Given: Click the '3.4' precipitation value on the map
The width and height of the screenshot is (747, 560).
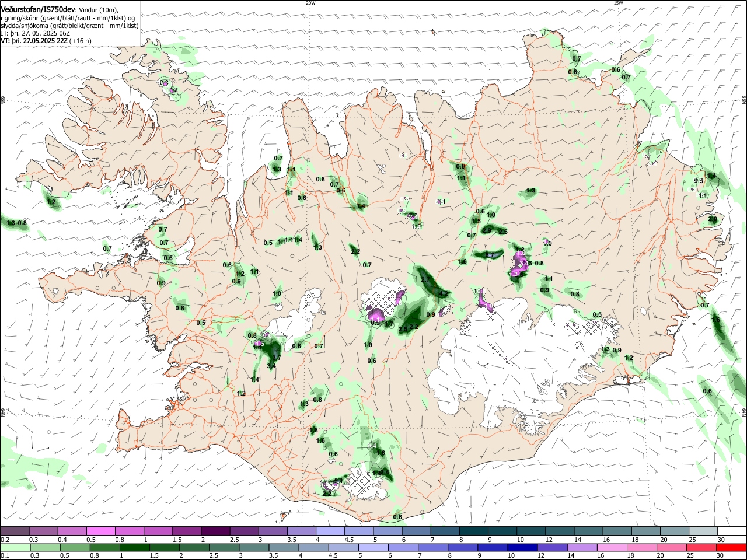Looking at the screenshot, I should pos(271,366).
